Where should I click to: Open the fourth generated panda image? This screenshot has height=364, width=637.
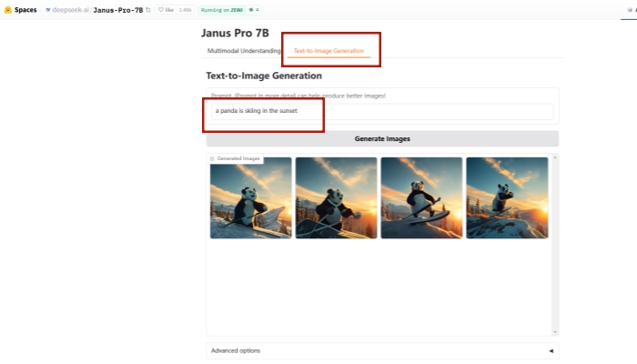[507, 197]
